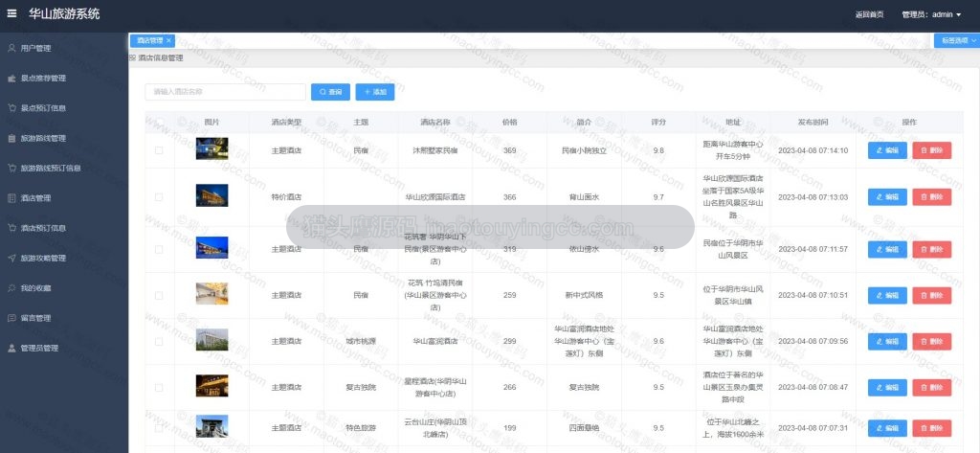980x453 pixels.
Task: Delete the row dated 2023-04-08 07:11:57
Action: [932, 249]
